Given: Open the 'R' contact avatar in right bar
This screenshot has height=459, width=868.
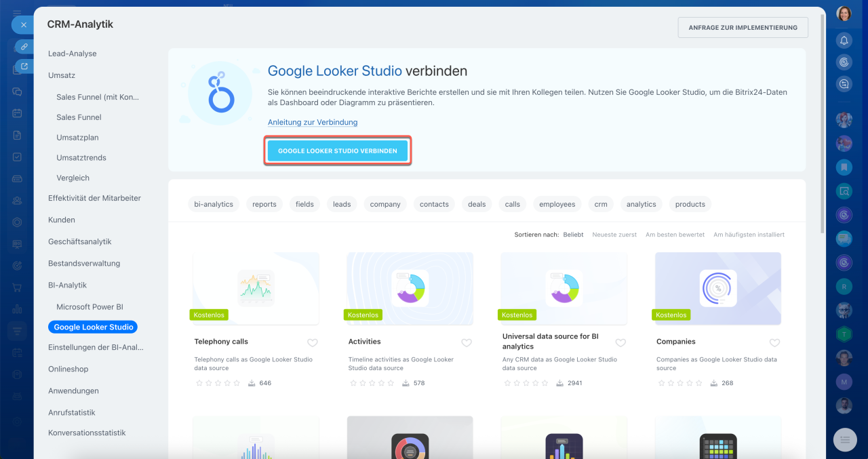Looking at the screenshot, I should click(844, 286).
